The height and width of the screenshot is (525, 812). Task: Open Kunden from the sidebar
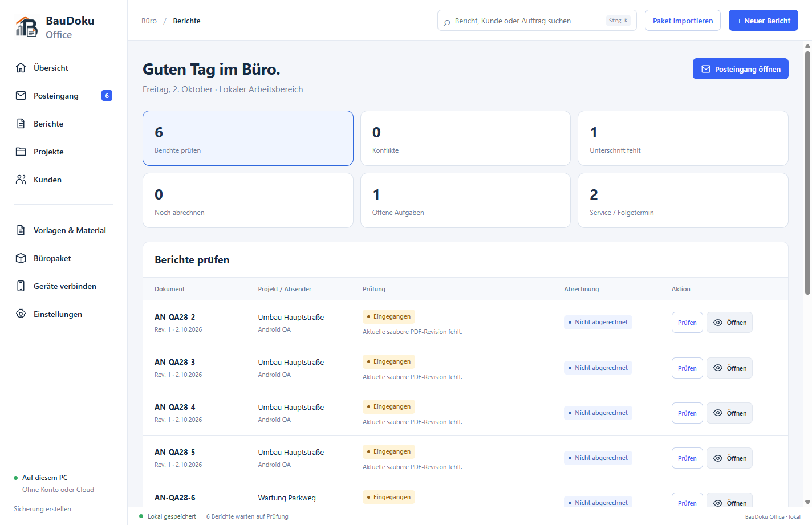[64, 180]
